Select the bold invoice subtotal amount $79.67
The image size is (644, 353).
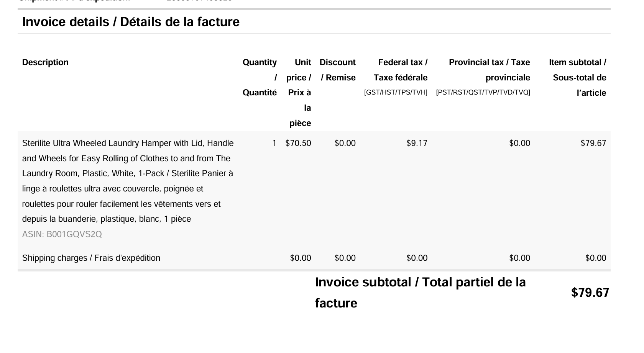[x=590, y=293]
